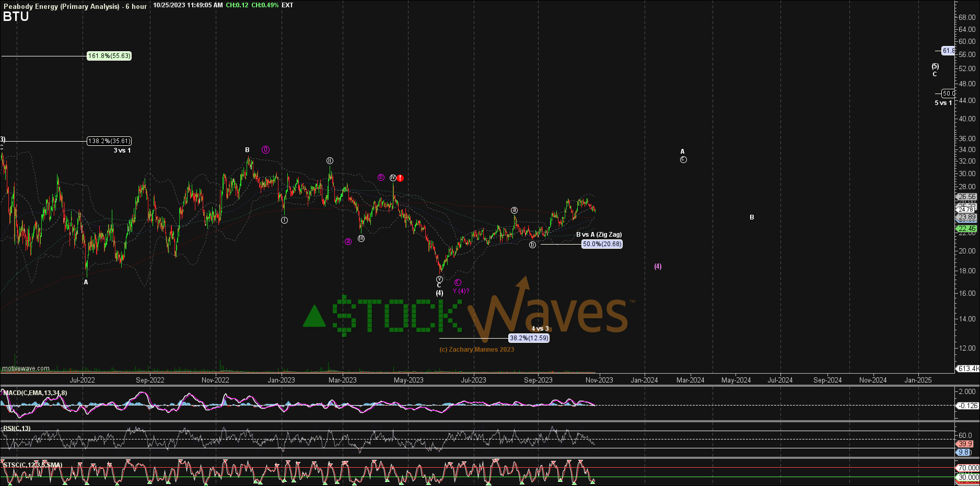Image resolution: width=980 pixels, height=486 pixels.
Task: Click the 68.00 price axis label
Action: [x=967, y=17]
